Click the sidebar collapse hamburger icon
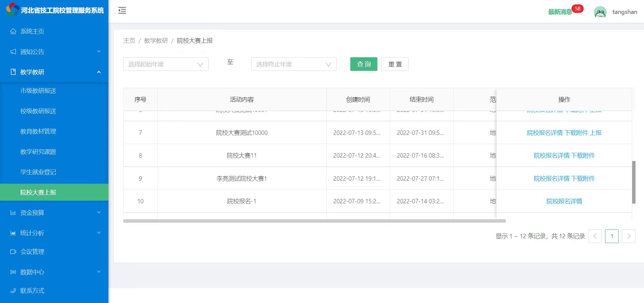This screenshot has height=303, width=644. click(x=122, y=11)
